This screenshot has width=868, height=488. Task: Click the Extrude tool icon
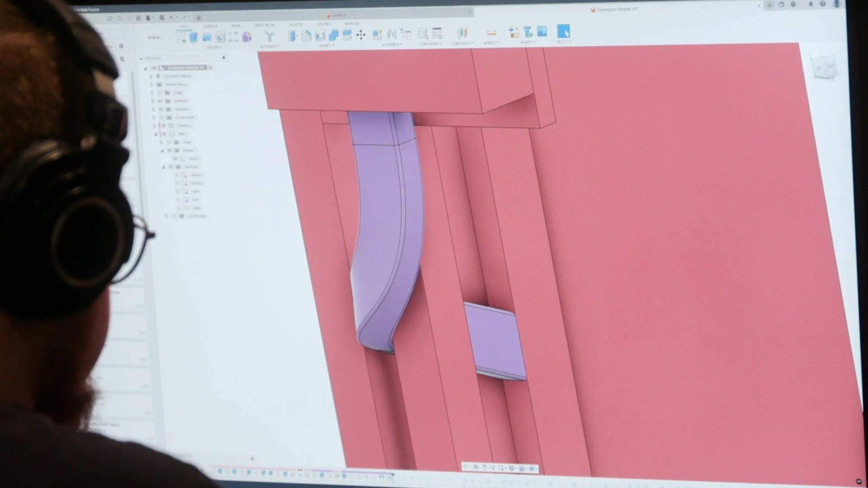pos(193,38)
